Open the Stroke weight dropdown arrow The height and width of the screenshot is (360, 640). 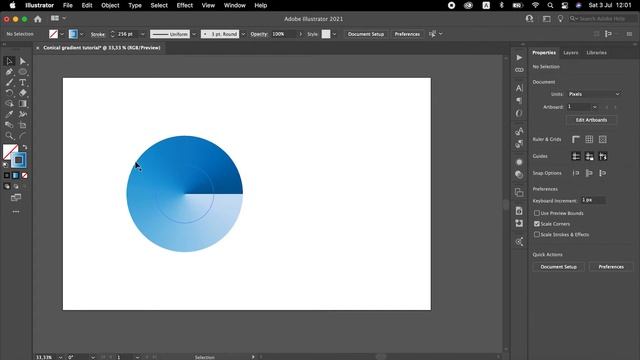coord(142,34)
